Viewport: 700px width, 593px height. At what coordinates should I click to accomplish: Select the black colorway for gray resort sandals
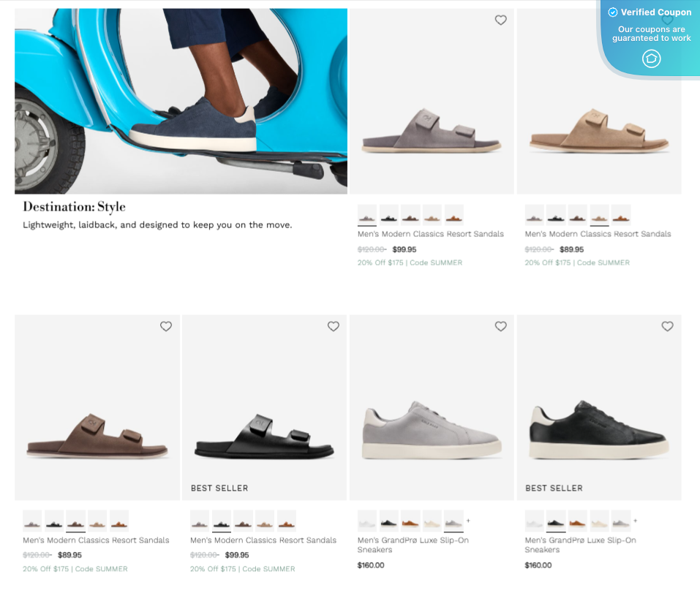pyautogui.click(x=388, y=216)
